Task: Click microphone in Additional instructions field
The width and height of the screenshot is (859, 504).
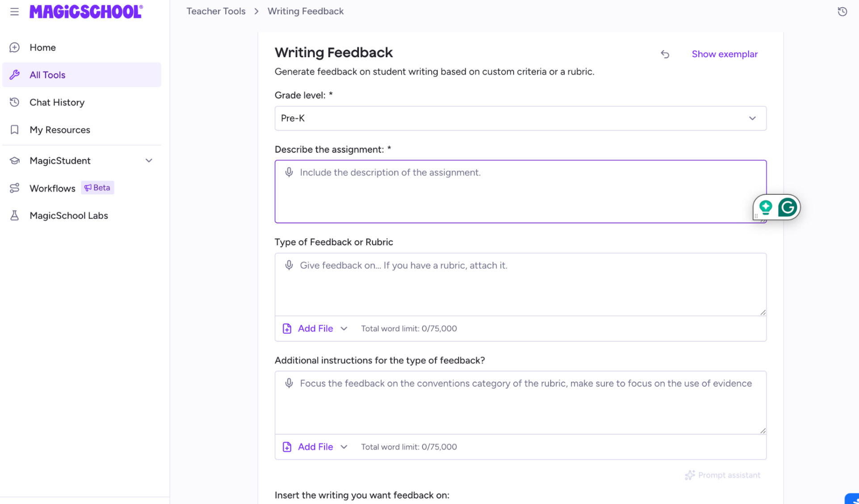Action: click(289, 383)
